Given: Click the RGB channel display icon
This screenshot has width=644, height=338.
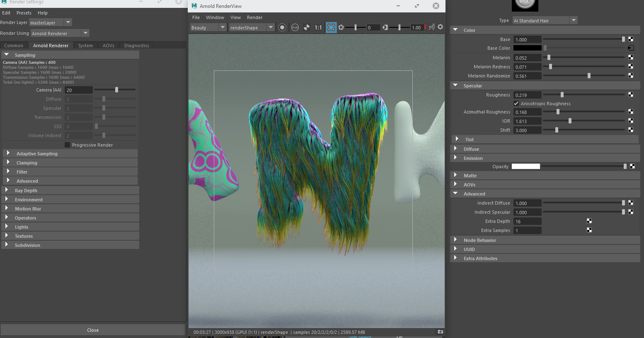Looking at the screenshot, I should click(x=295, y=28).
